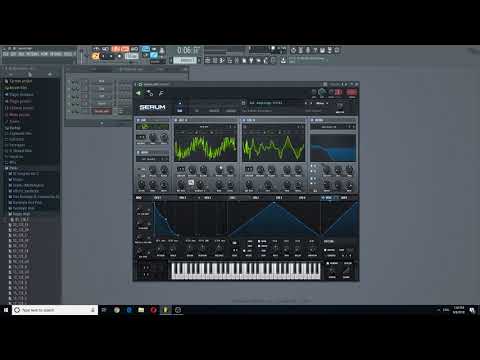480x360 pixels.
Task: Select the ENV1 modulation tab
Action: 157,198
